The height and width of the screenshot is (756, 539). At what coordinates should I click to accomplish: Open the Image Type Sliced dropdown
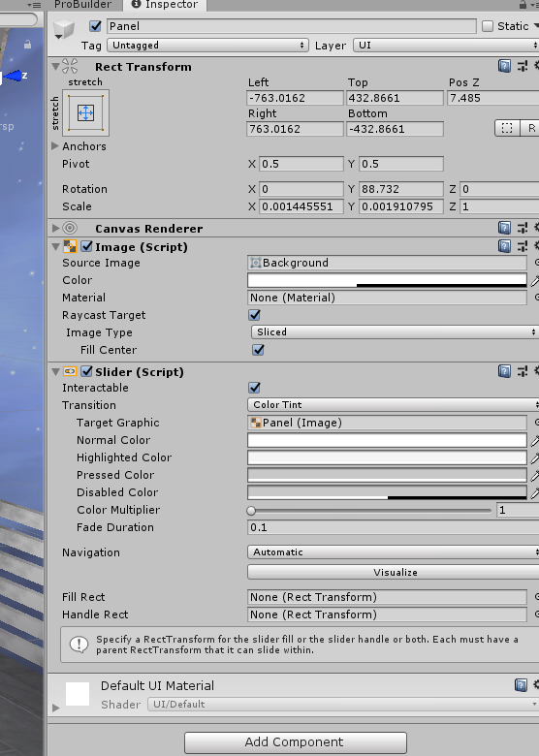(395, 331)
